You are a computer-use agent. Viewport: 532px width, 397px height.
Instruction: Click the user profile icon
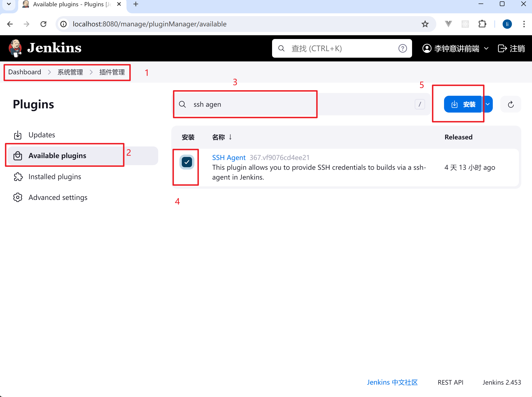[427, 48]
